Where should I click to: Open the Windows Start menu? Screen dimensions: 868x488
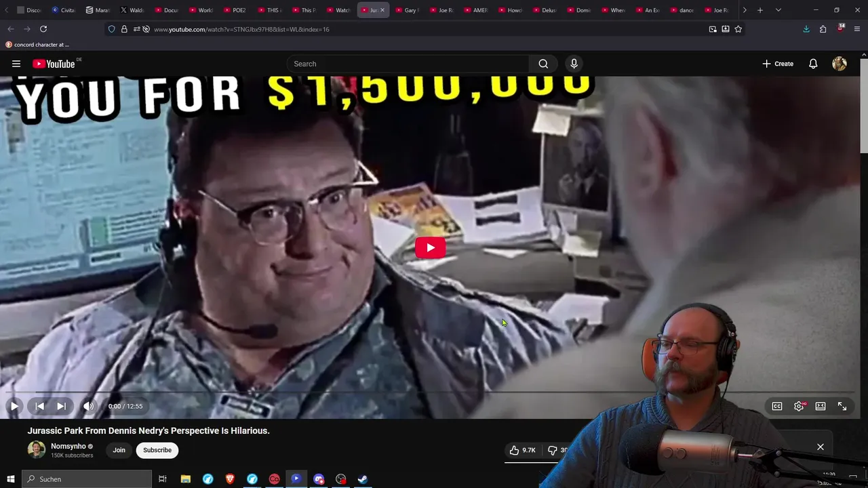tap(10, 479)
